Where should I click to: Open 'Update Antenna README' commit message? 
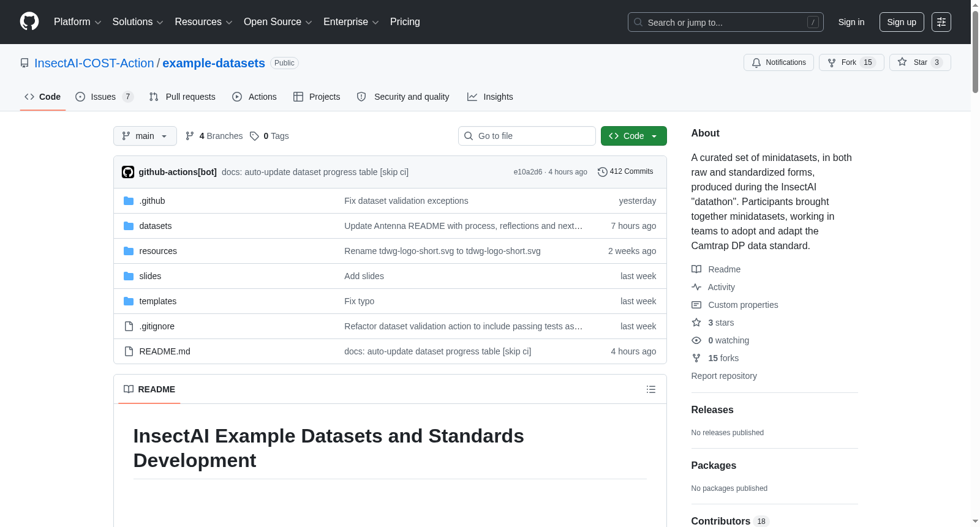463,226
